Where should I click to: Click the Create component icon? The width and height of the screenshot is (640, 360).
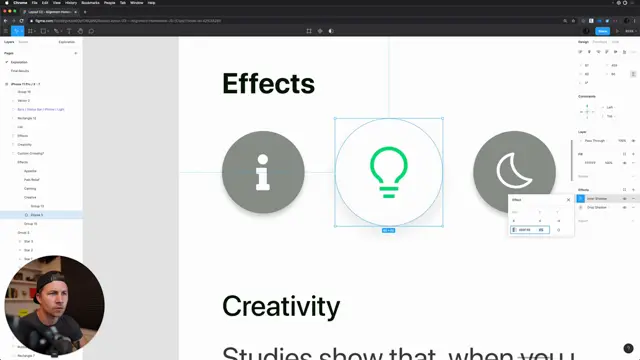[x=320, y=31]
